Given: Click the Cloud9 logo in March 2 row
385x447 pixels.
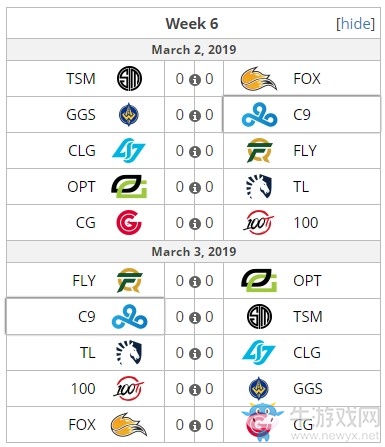Looking at the screenshot, I should click(259, 115).
